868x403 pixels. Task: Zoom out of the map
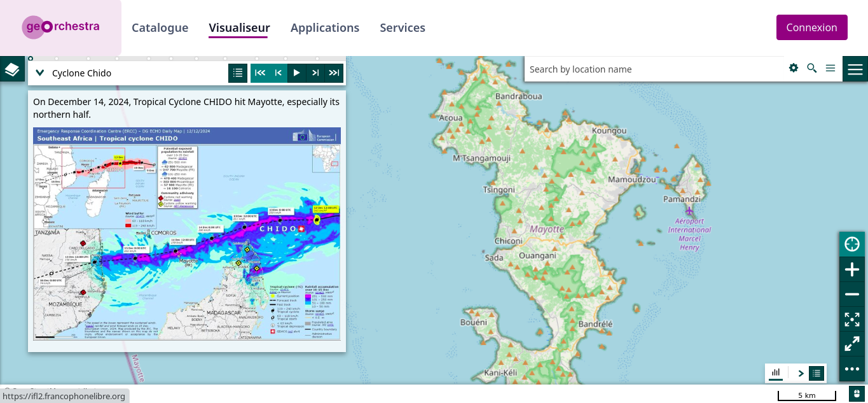852,294
